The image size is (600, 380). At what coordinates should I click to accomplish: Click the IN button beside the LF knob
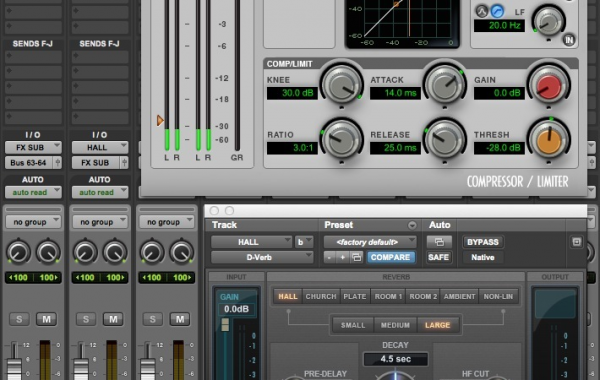pos(569,40)
